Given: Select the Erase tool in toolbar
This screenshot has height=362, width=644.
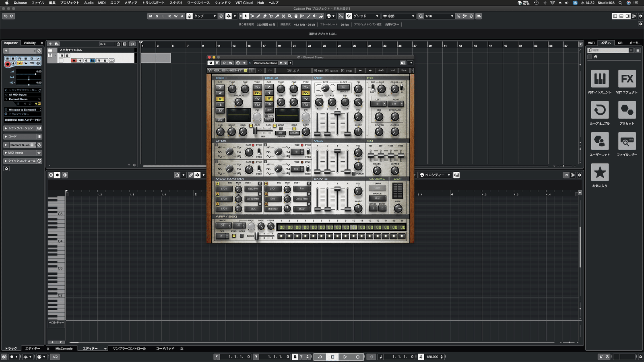Looking at the screenshot, I should 264,16.
